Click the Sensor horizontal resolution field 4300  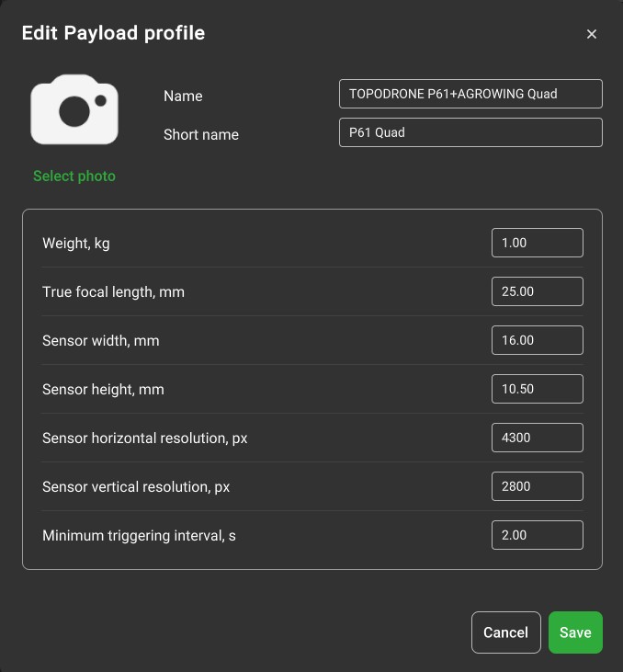pos(537,438)
